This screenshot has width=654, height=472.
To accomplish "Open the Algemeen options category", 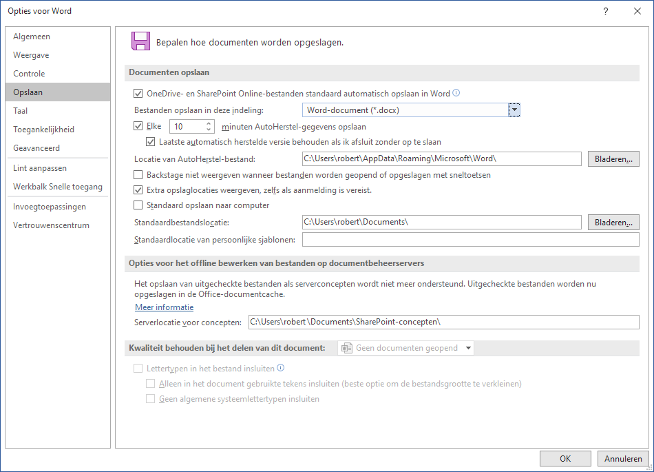I will coord(30,36).
